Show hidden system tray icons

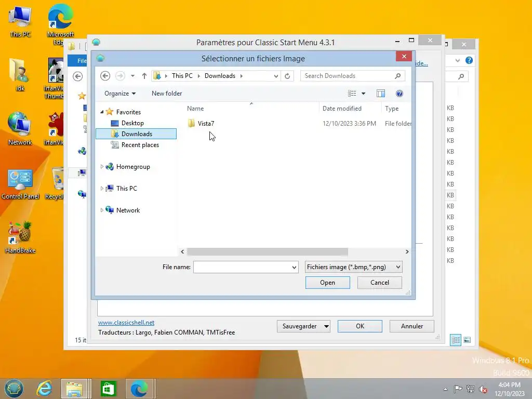(445, 389)
